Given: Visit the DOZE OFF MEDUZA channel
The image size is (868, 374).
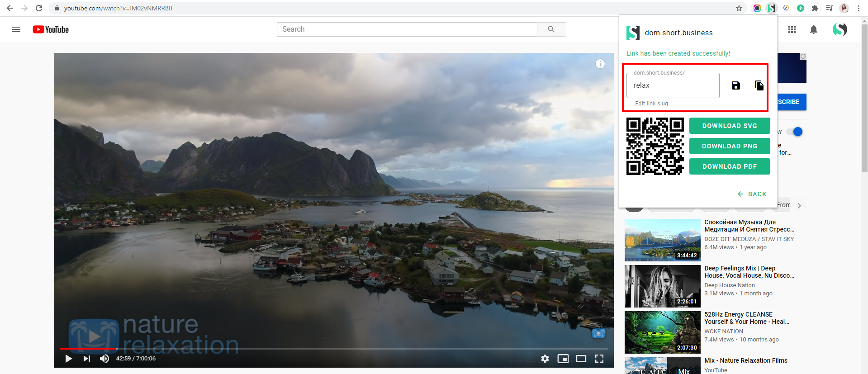Looking at the screenshot, I should [749, 239].
